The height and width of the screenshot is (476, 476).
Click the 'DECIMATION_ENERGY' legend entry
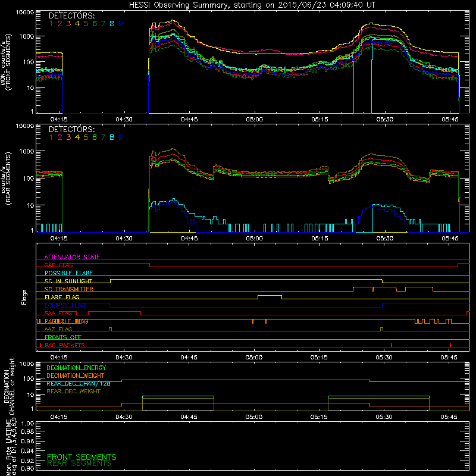pyautogui.click(x=76, y=368)
